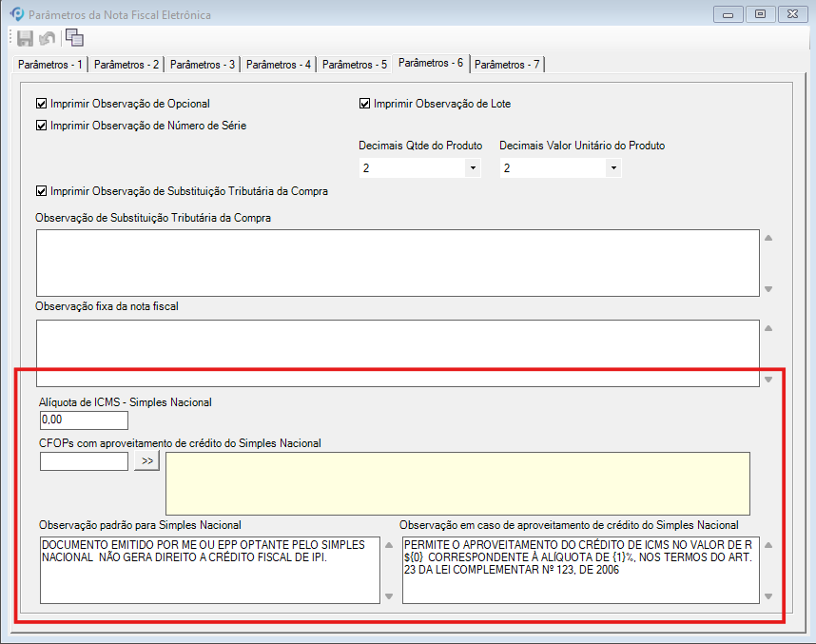This screenshot has height=644, width=816.
Task: Go to the Parâmetros - 7 tab
Action: pyautogui.click(x=507, y=65)
